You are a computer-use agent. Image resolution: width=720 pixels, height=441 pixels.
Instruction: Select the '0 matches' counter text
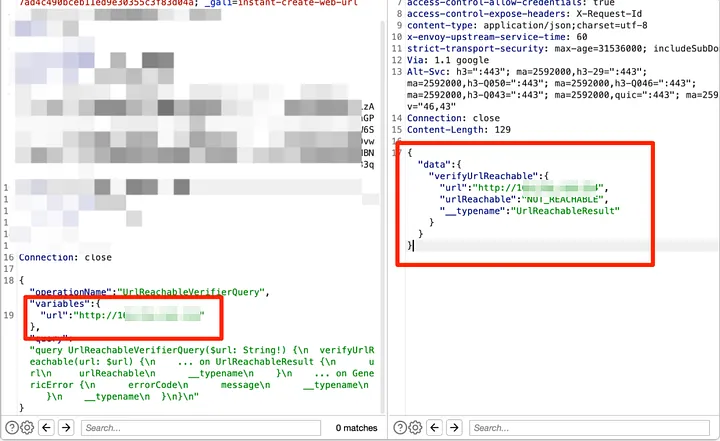(356, 428)
